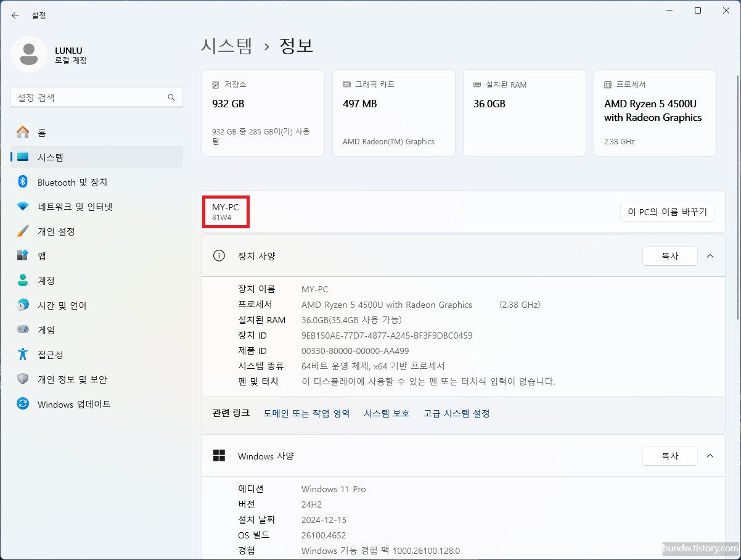Click the 설치된 RAM chip icon
Screen dimensions: 741x560
tap(477, 84)
